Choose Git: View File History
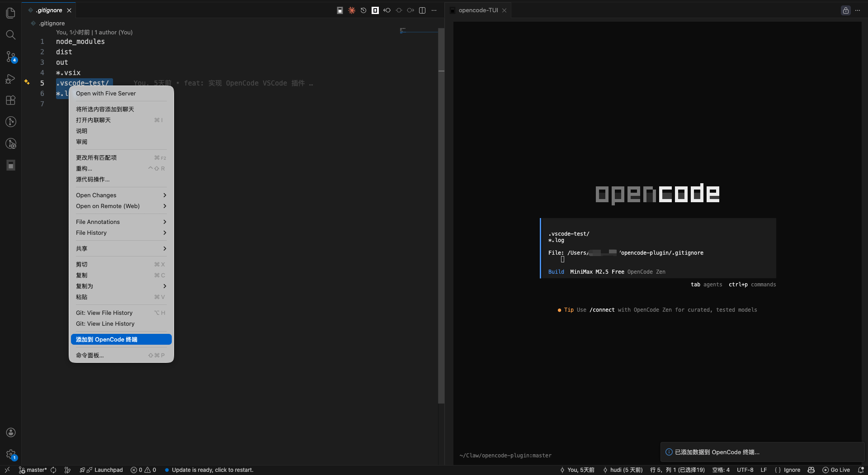The image size is (868, 475). click(121, 313)
